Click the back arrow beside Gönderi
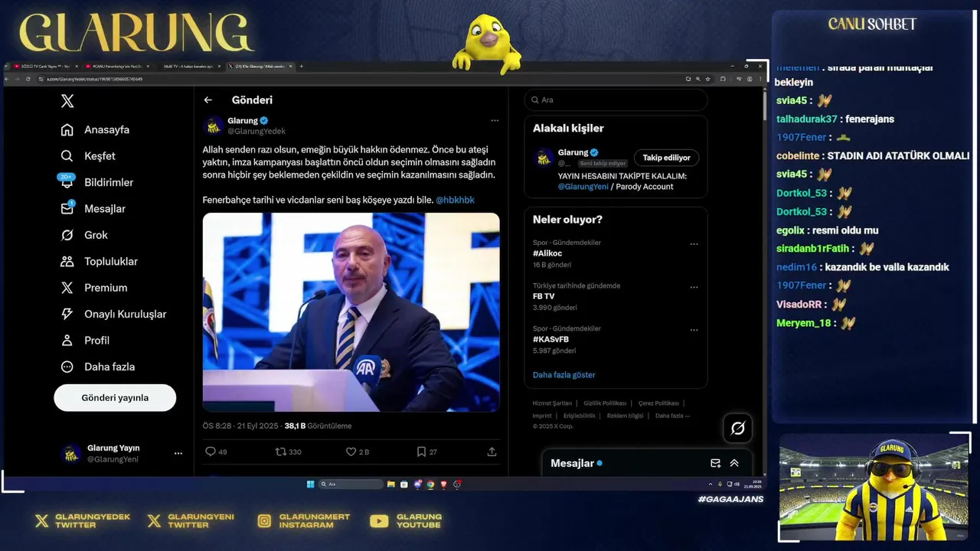This screenshot has height=551, width=980. [x=207, y=100]
